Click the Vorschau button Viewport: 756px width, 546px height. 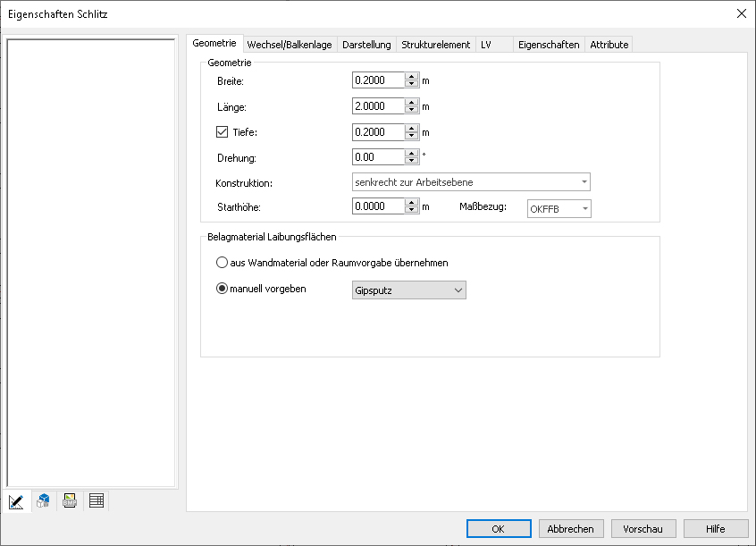(x=643, y=529)
